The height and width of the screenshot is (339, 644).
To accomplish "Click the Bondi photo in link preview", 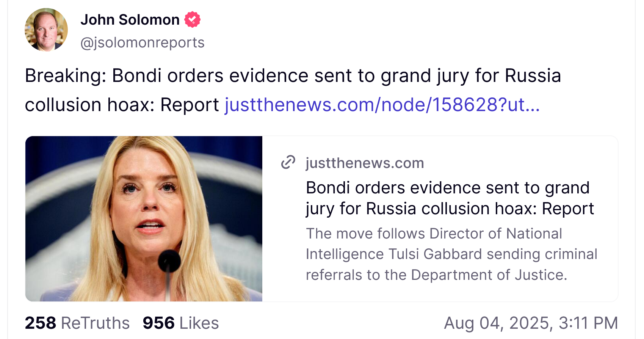I will point(144,219).
